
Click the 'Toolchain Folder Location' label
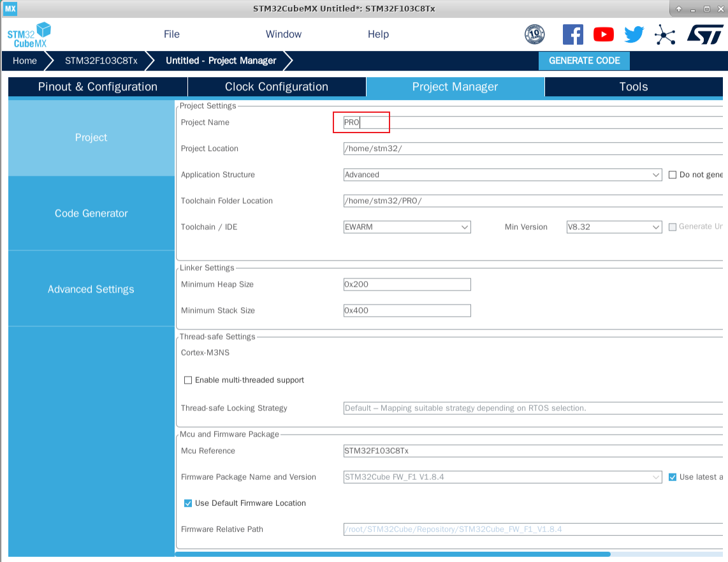tap(226, 201)
